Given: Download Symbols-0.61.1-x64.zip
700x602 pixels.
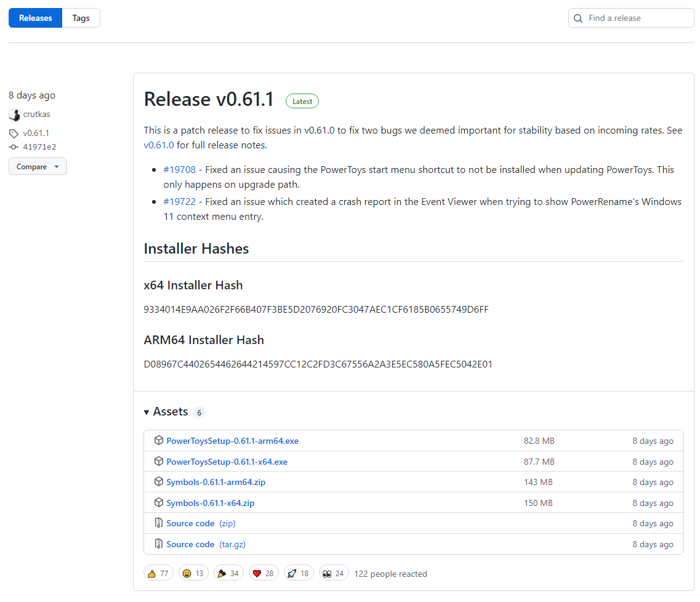Looking at the screenshot, I should pos(211,503).
